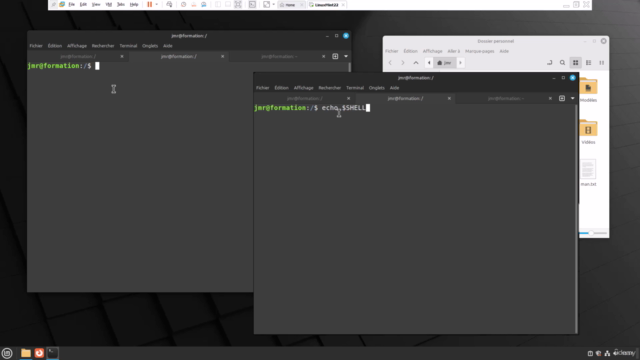Go forward in the file manager

[403, 63]
